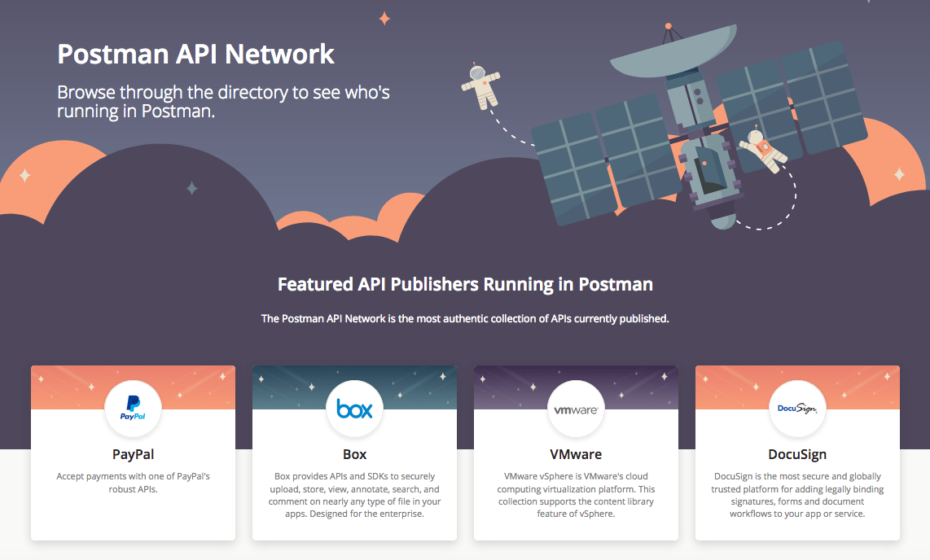Image resolution: width=930 pixels, height=560 pixels.
Task: Click "Featured API Publishers Running in Postman" heading
Action: pos(465,284)
